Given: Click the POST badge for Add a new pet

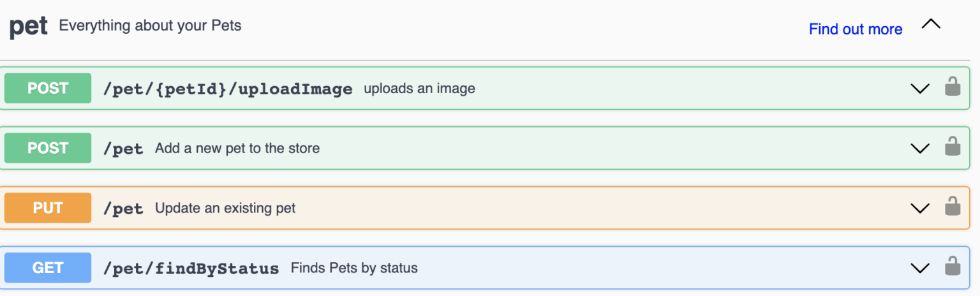Looking at the screenshot, I should [48, 148].
